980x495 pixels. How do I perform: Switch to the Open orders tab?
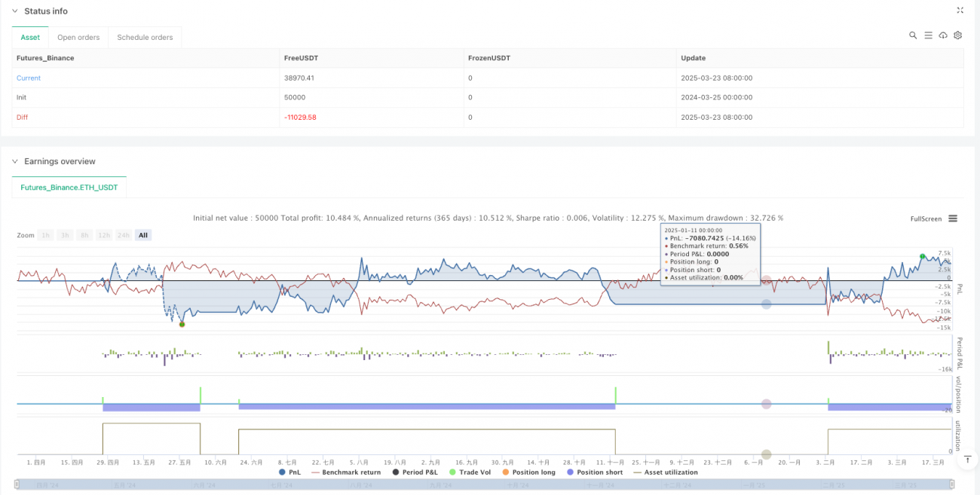78,37
